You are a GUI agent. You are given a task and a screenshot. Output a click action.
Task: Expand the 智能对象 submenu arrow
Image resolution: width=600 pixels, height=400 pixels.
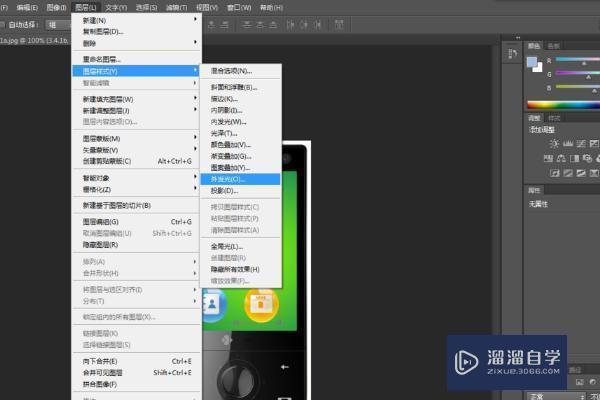point(195,177)
